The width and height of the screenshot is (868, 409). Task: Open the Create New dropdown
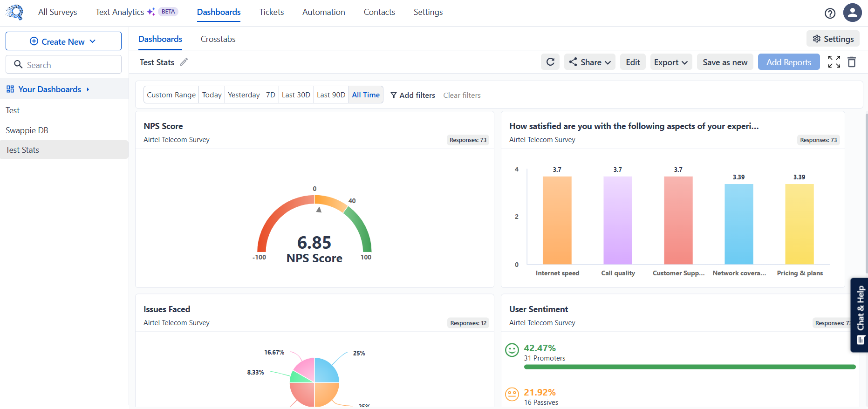(x=63, y=41)
